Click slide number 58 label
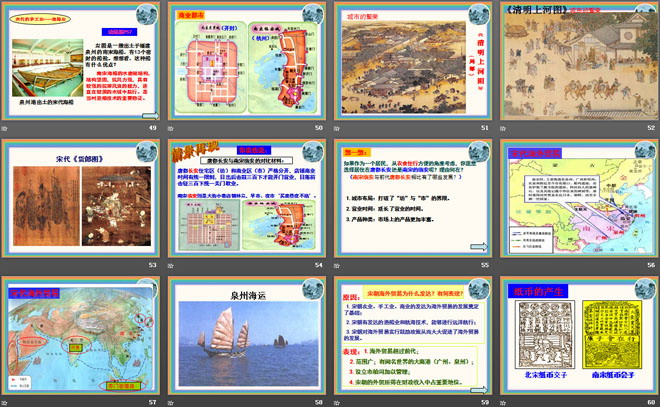 (x=319, y=402)
